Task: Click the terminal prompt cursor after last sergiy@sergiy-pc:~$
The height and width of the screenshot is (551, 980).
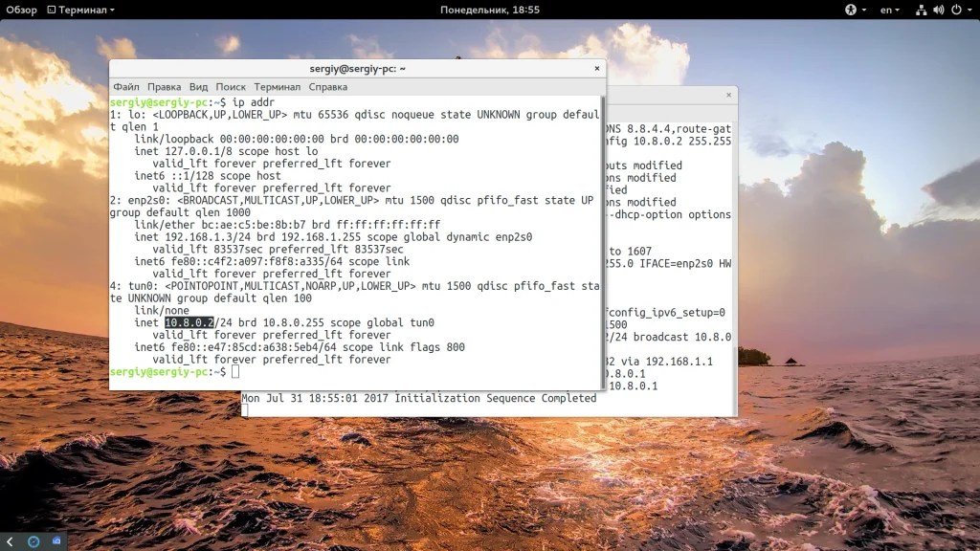Action: pos(235,372)
